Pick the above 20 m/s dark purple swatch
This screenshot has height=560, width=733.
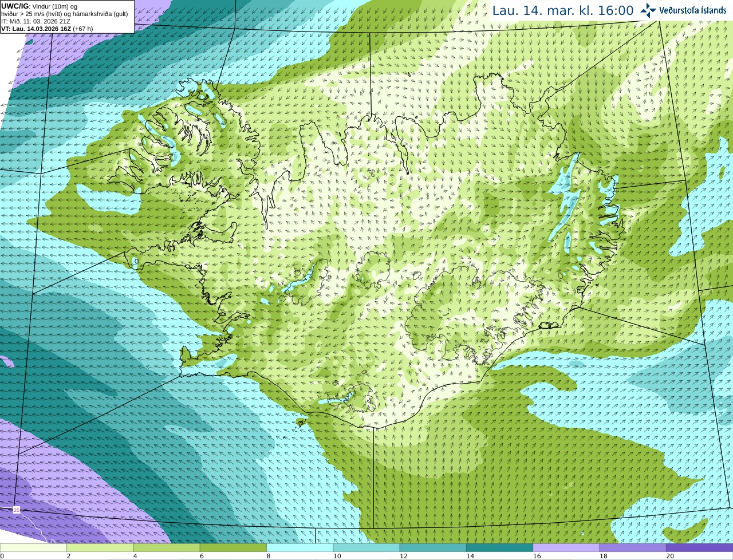(699, 548)
